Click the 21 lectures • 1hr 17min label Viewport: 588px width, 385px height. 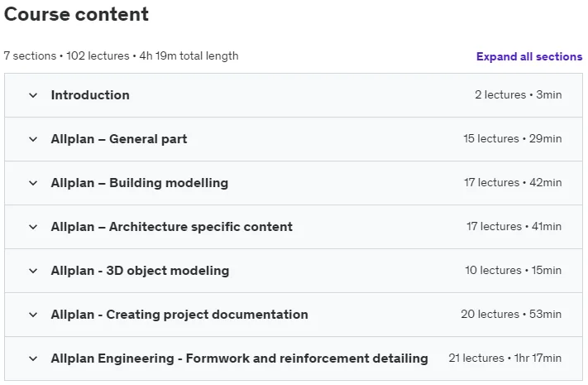pos(505,358)
